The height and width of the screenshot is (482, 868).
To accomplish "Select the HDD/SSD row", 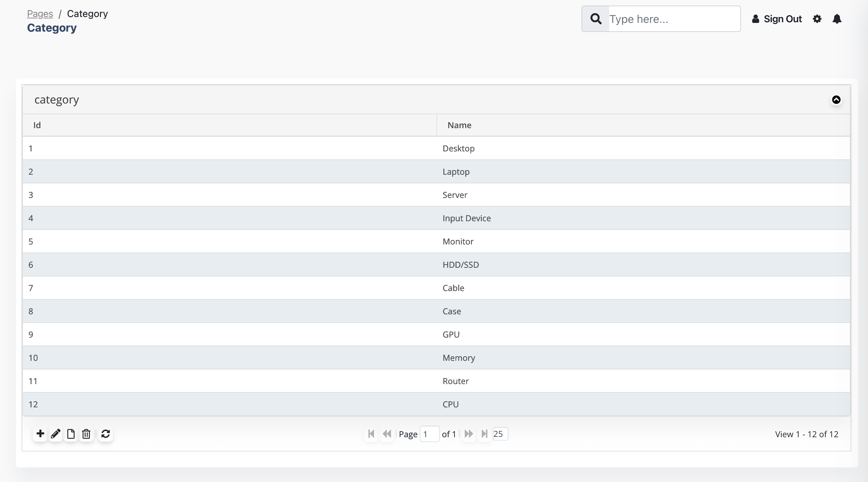I will [x=436, y=265].
